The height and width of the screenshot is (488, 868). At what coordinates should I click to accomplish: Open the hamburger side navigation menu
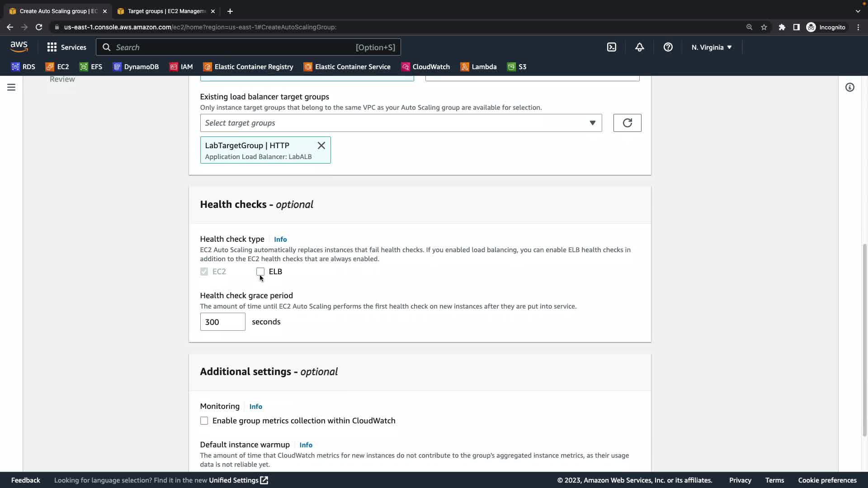click(x=11, y=87)
